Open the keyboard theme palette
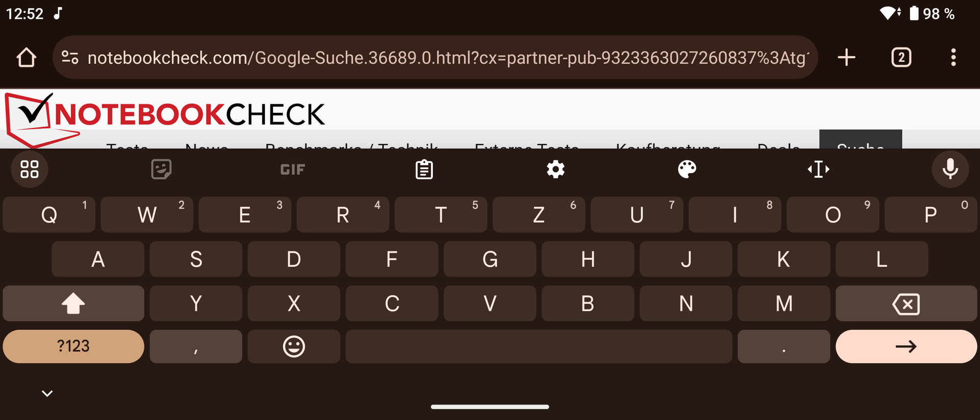 pos(687,169)
